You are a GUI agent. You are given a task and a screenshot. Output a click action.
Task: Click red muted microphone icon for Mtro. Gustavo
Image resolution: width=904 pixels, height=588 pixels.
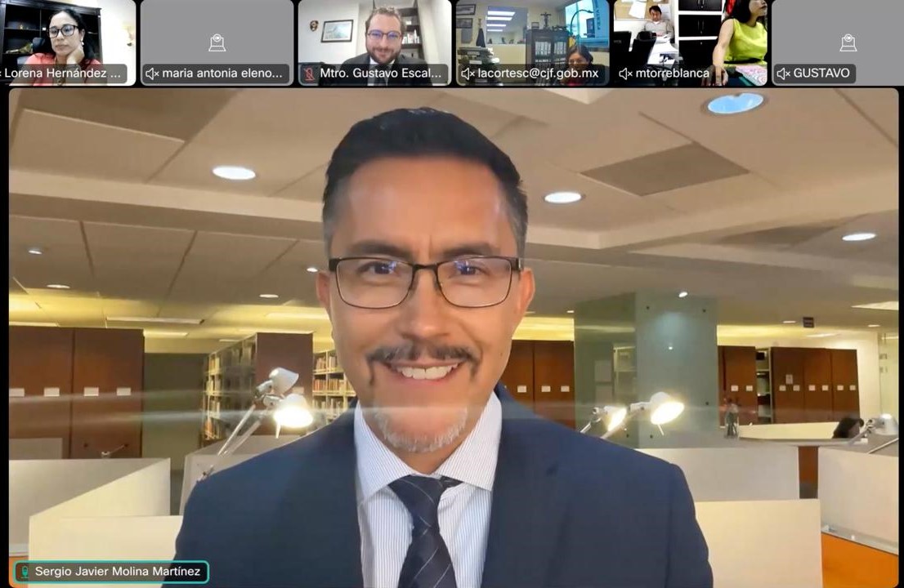(310, 73)
